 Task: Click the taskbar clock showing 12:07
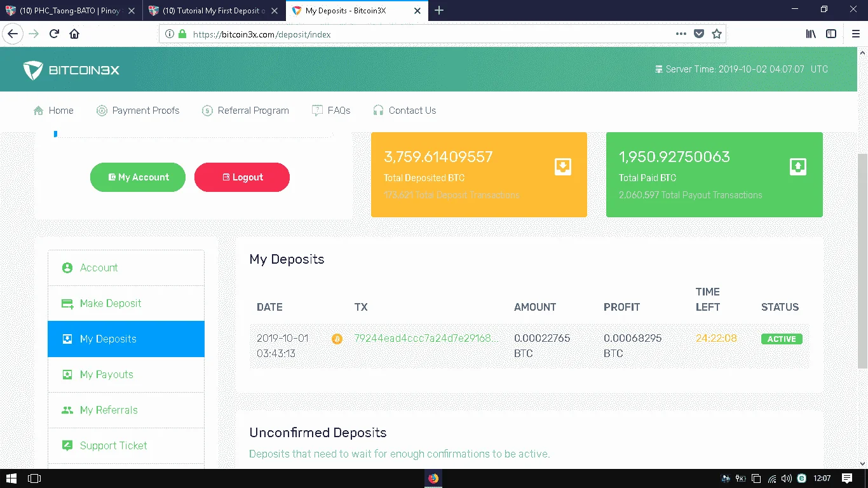point(822,478)
